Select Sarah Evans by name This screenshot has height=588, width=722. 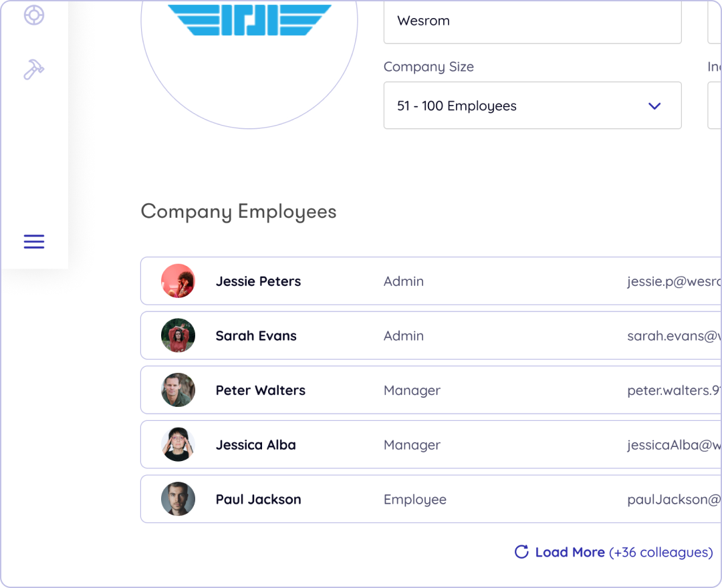256,336
